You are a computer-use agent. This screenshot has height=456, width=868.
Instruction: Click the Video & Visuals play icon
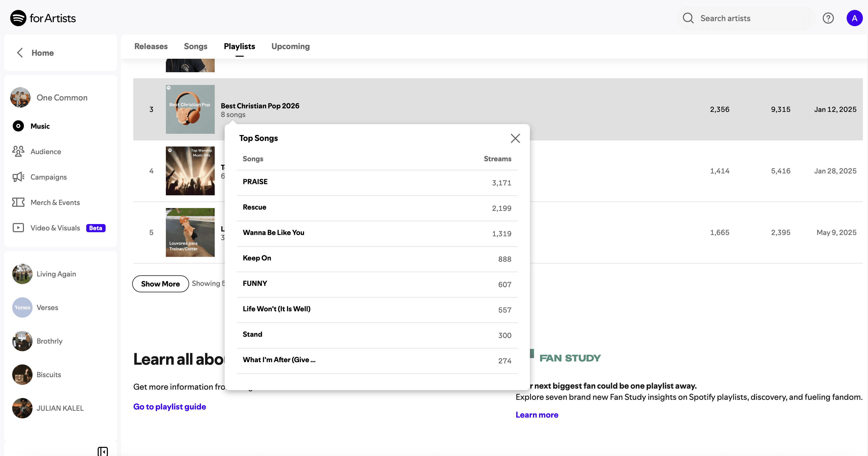pyautogui.click(x=18, y=228)
